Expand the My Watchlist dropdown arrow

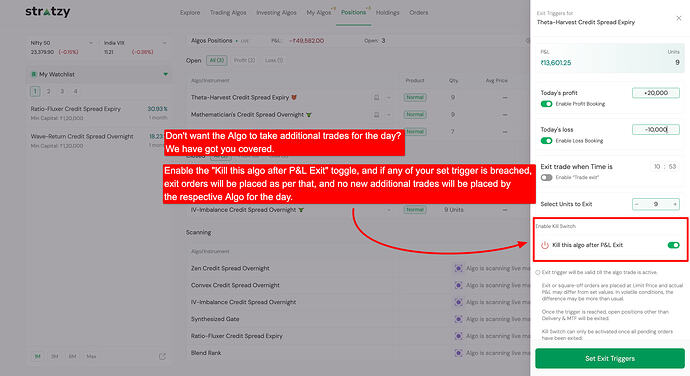[165, 74]
